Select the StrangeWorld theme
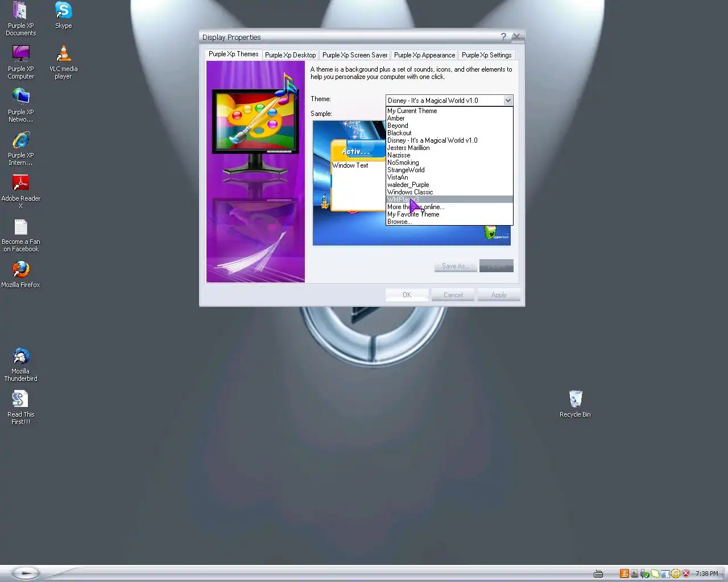The image size is (728, 582). coord(449,170)
